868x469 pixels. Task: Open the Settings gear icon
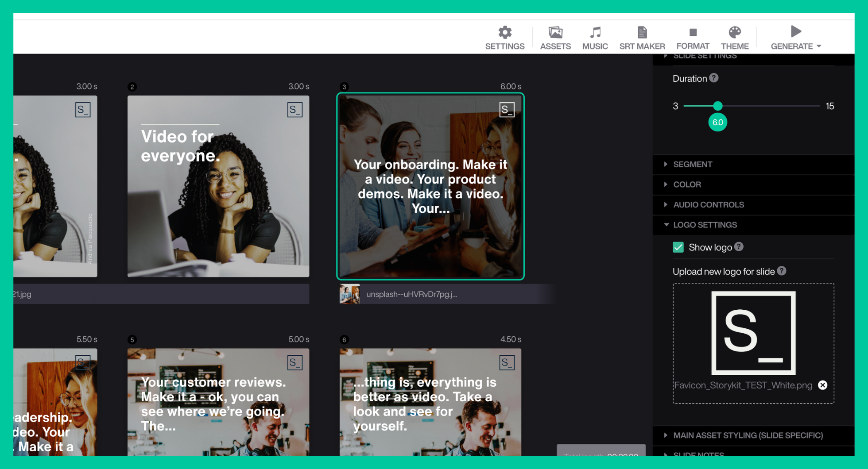[504, 37]
